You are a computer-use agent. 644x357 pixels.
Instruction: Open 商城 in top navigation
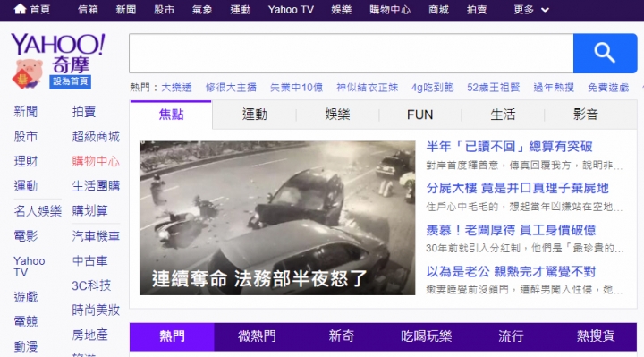438,10
